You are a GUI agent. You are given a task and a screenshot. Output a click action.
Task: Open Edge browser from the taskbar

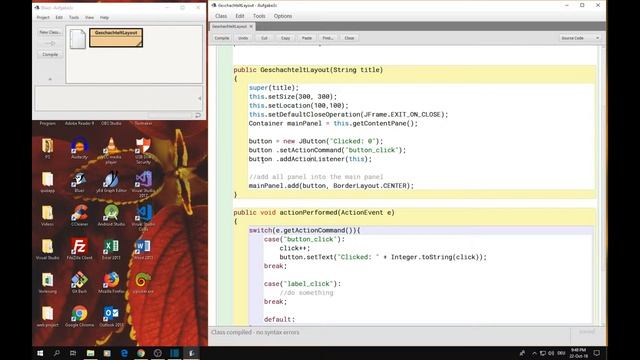[124, 353]
